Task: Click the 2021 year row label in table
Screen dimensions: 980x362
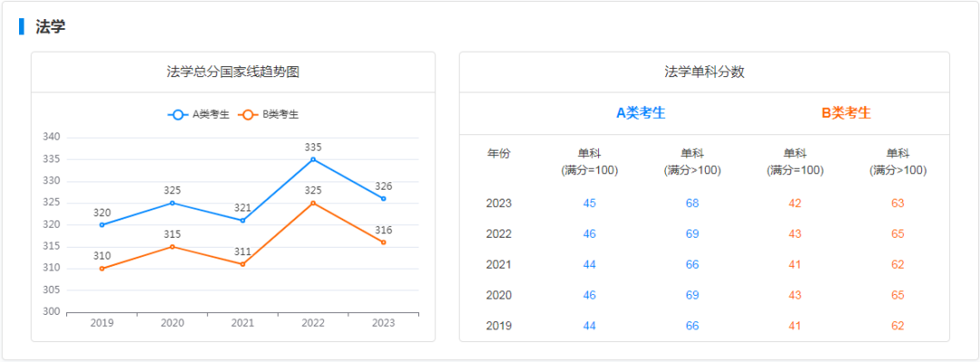Action: 499,264
